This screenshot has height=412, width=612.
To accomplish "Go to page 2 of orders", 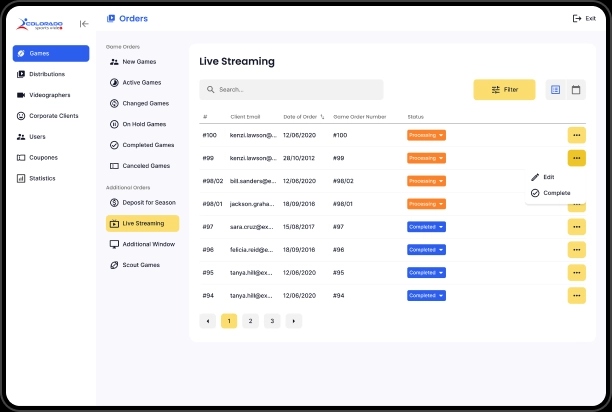I will [250, 321].
